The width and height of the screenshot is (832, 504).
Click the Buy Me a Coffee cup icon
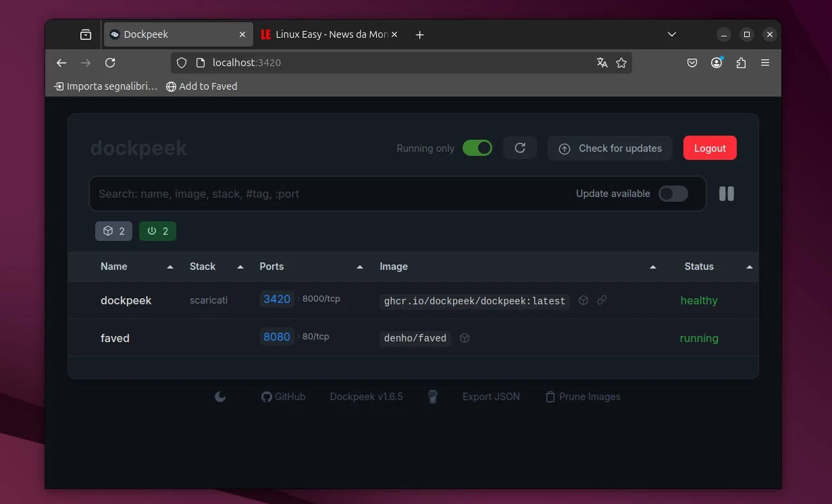(x=433, y=397)
